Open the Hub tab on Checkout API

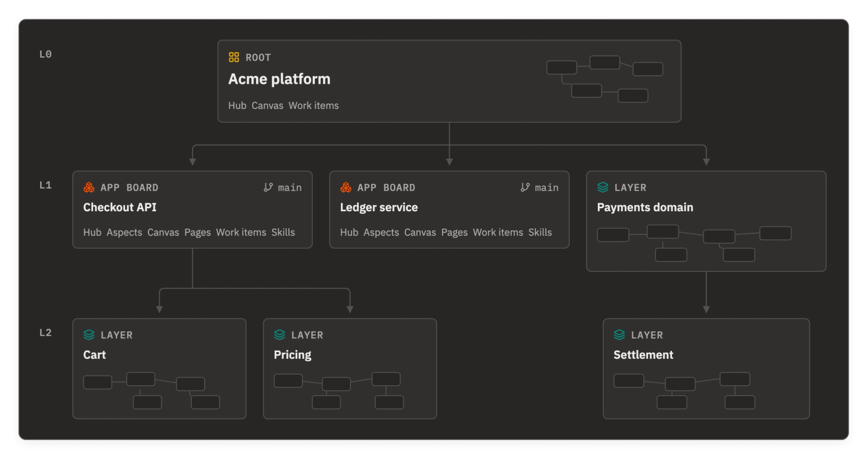point(92,232)
